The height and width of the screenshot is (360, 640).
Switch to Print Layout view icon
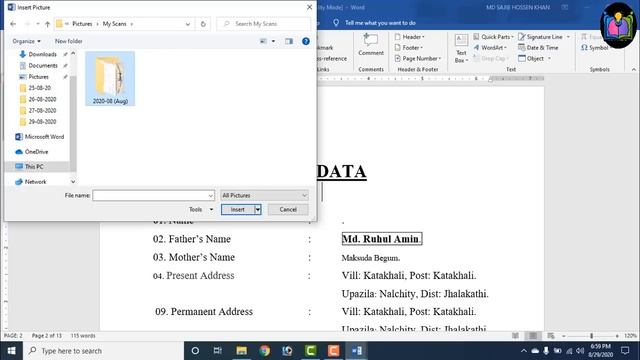533,336
